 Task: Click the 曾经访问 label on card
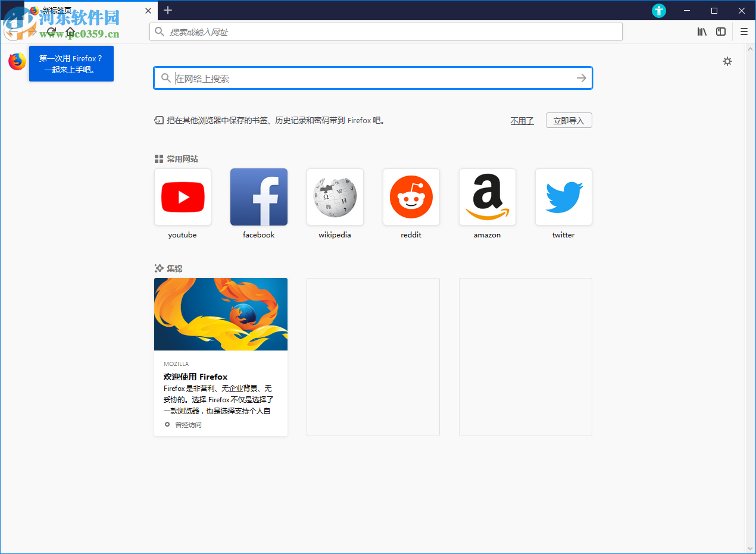click(188, 425)
